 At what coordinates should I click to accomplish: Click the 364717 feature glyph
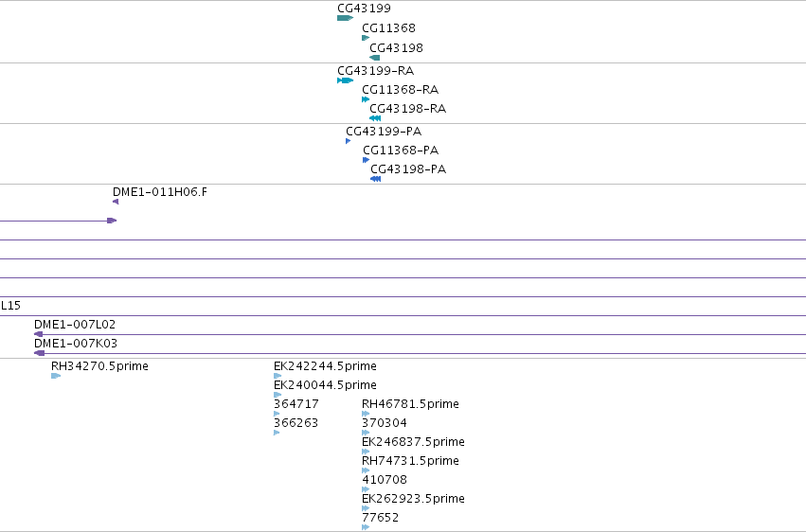pyautogui.click(x=277, y=414)
